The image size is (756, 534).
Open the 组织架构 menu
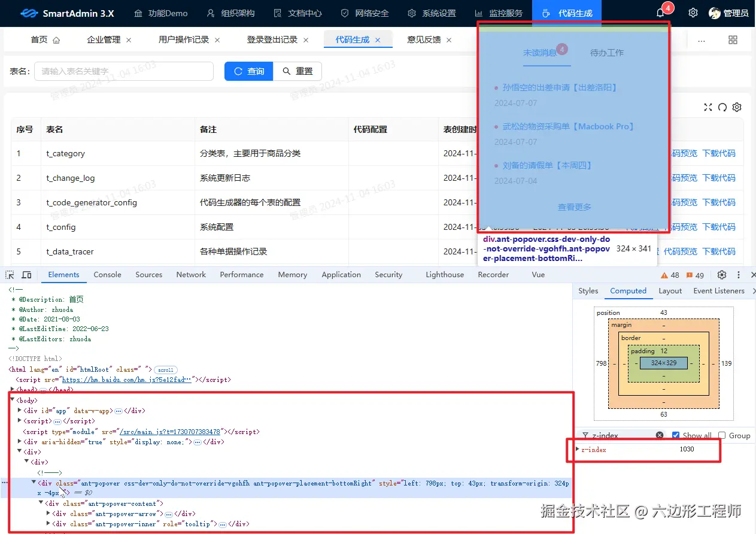pyautogui.click(x=230, y=13)
